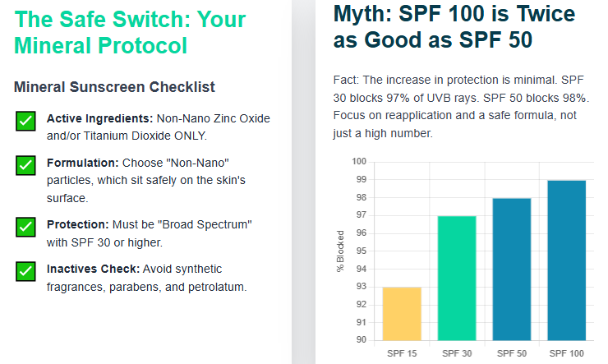Screen dimensions: 608x364
Task: Click the 100 value on y-axis
Action: (x=357, y=161)
